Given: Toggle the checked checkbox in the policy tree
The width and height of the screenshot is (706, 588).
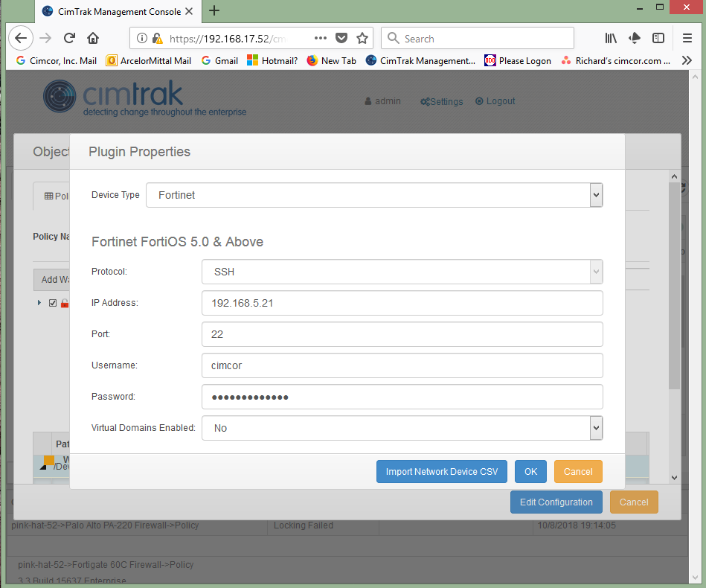Looking at the screenshot, I should pyautogui.click(x=52, y=303).
